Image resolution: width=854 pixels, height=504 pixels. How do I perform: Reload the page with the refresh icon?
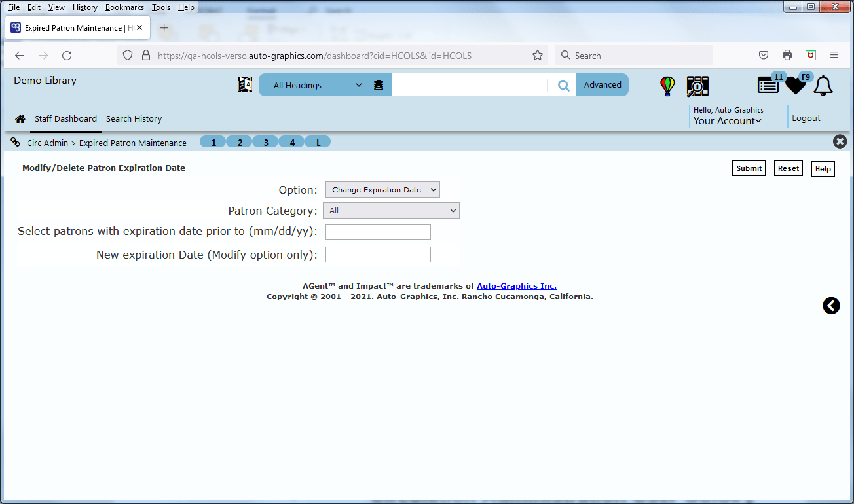(x=67, y=56)
